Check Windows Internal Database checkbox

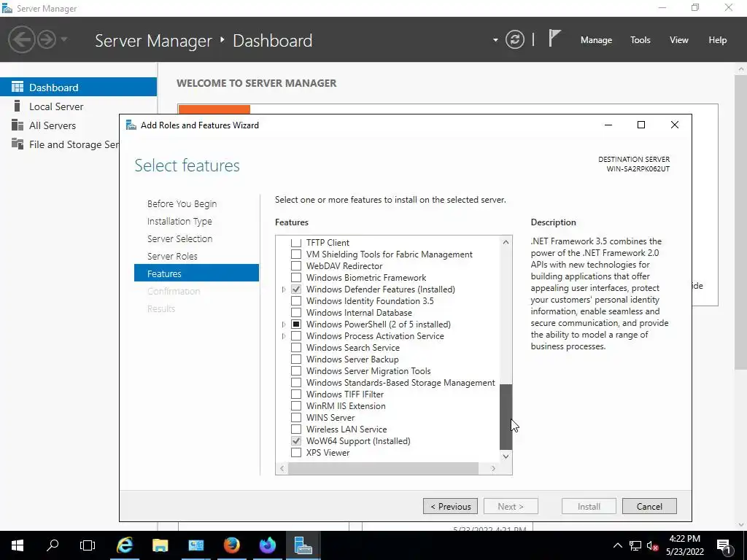(x=296, y=312)
